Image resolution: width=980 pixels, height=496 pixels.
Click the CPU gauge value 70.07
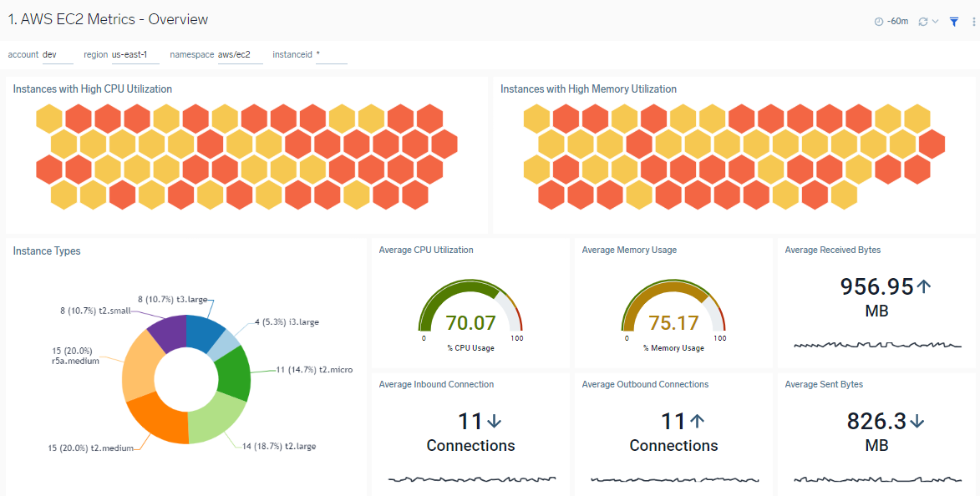(470, 323)
